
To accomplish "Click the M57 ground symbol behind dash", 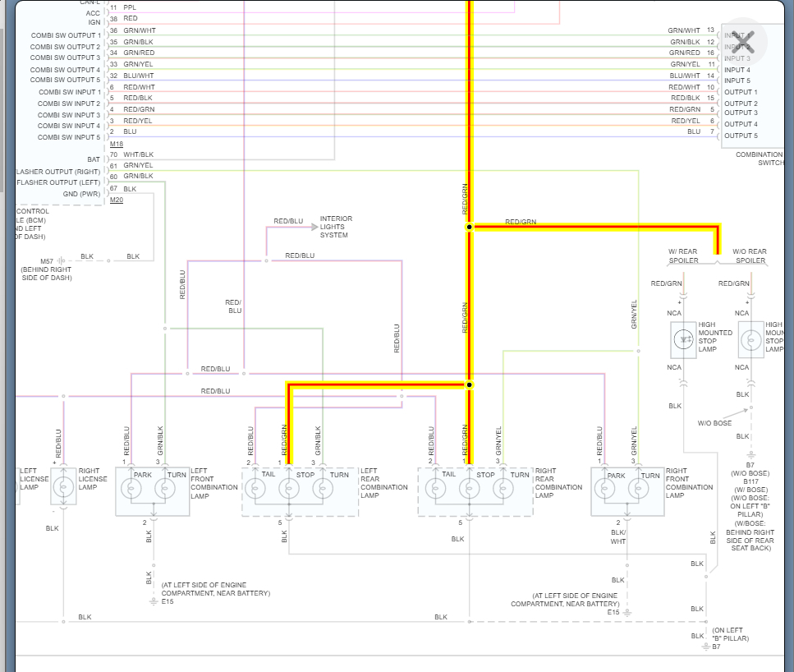I will (x=61, y=261).
